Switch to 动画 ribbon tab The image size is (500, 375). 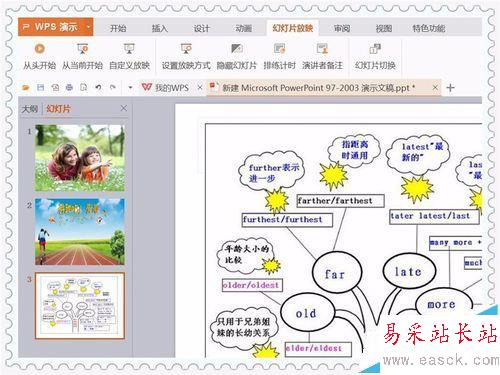[x=243, y=28]
